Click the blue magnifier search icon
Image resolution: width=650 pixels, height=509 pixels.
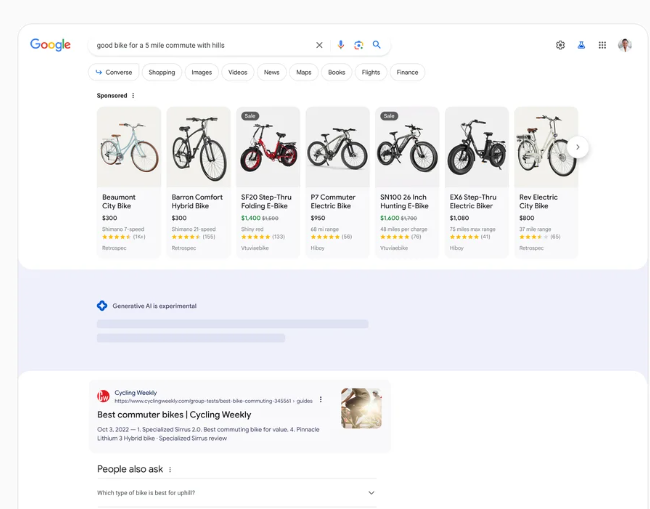tap(377, 45)
